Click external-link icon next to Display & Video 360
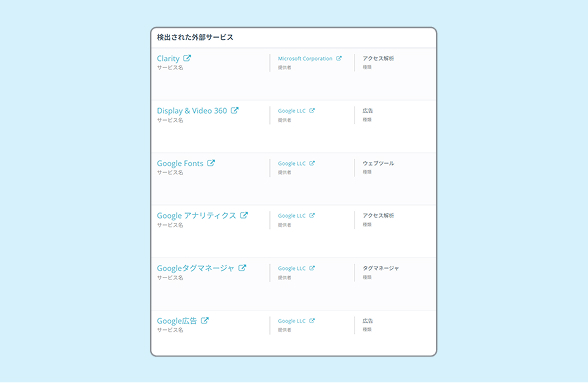 point(234,110)
